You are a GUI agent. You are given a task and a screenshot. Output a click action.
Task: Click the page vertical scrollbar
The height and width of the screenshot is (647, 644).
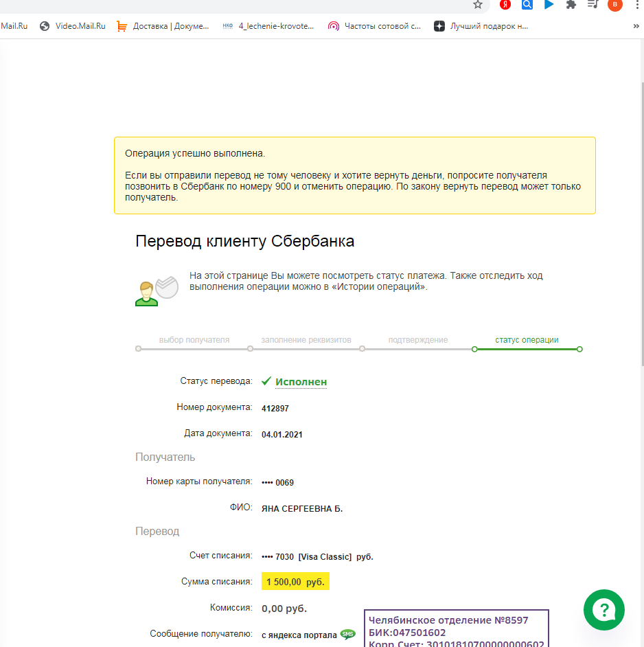click(x=642, y=223)
